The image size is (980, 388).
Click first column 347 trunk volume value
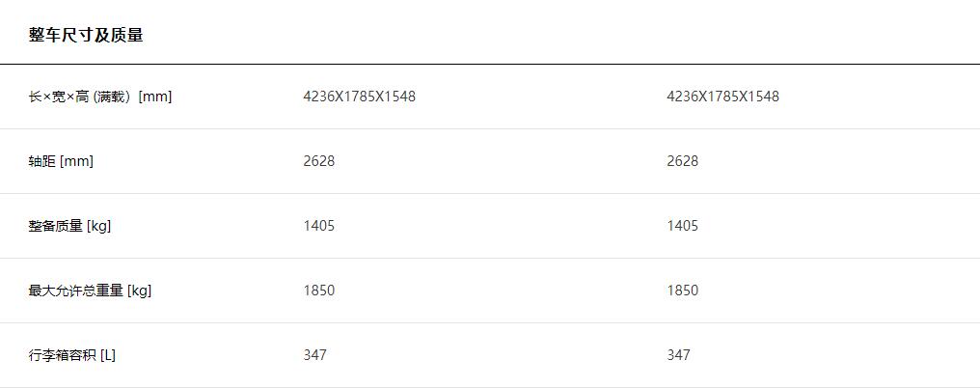315,355
